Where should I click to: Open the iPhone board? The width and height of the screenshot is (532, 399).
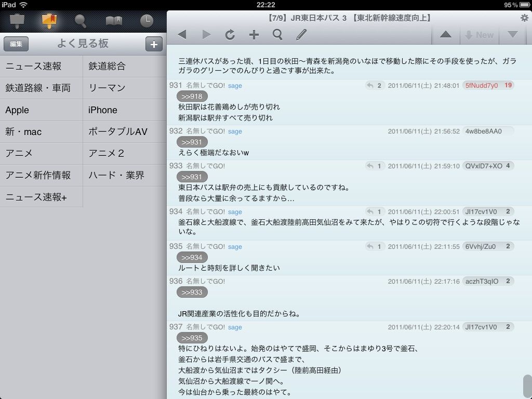pyautogui.click(x=125, y=110)
